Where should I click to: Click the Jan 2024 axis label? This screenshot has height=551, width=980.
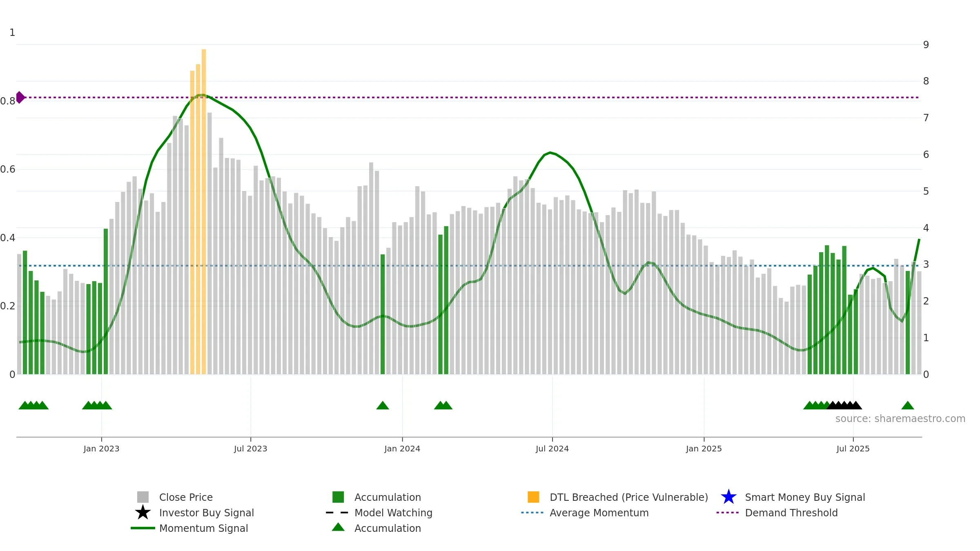click(402, 449)
